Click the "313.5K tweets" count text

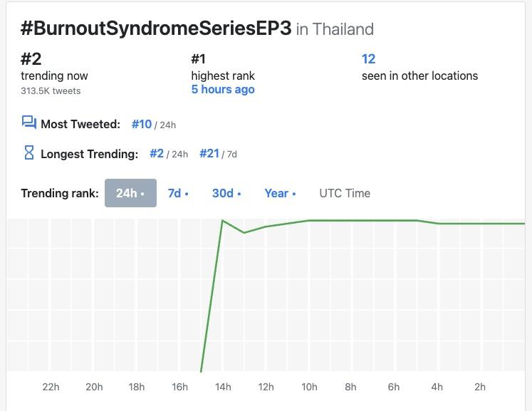click(x=51, y=91)
